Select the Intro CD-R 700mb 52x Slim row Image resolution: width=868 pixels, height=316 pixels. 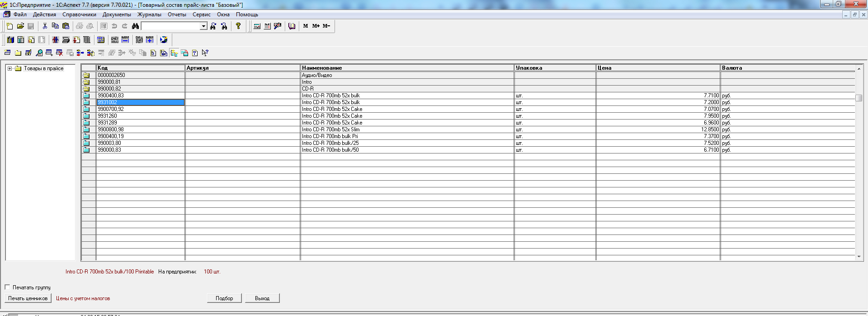point(330,129)
